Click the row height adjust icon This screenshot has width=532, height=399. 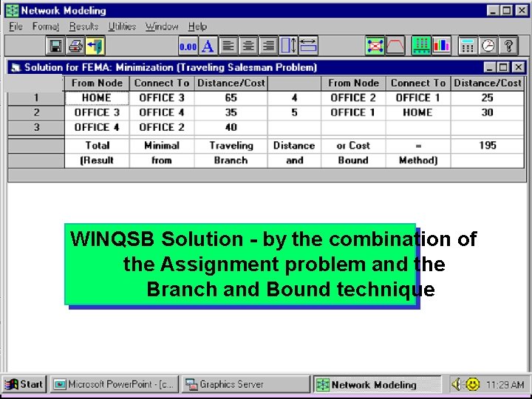pyautogui.click(x=288, y=46)
